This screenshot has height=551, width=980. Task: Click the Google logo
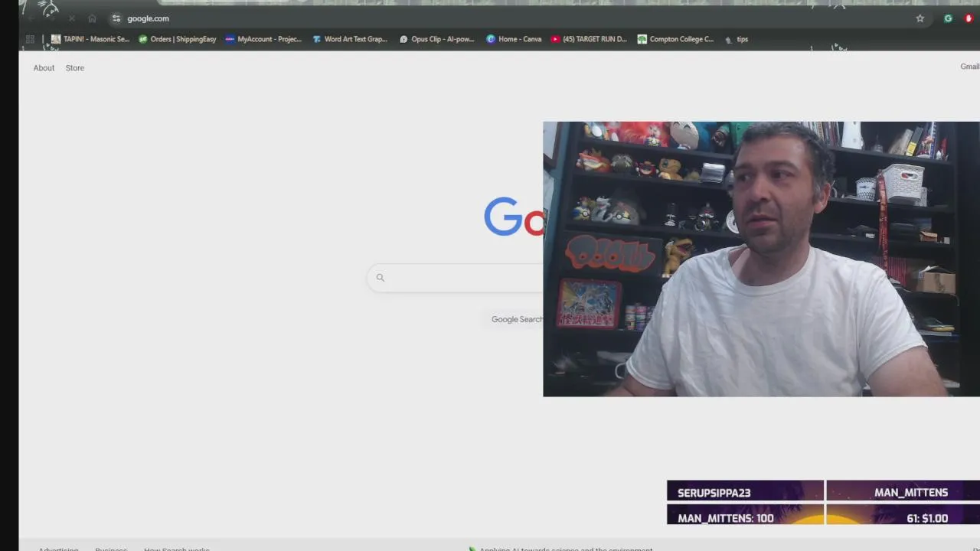coord(514,217)
